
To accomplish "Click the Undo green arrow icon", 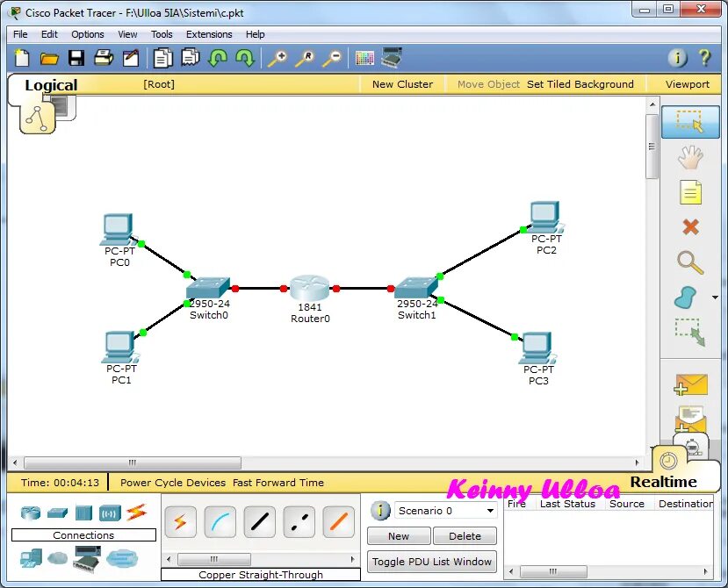I will pos(217,58).
